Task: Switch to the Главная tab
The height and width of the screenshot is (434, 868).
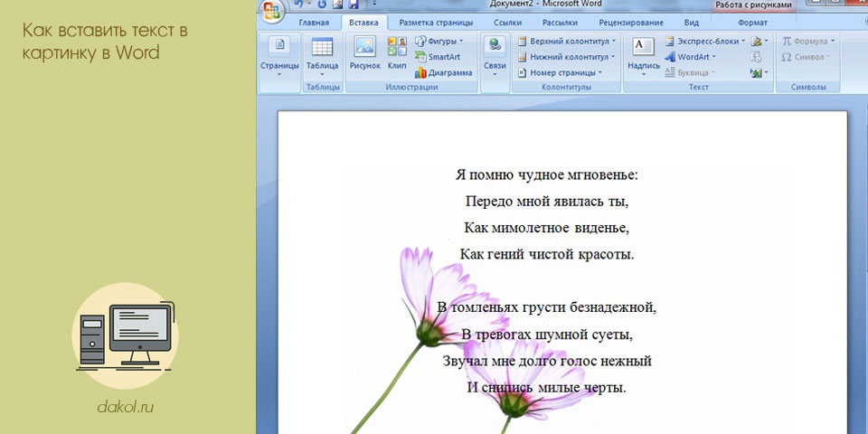Action: point(314,23)
